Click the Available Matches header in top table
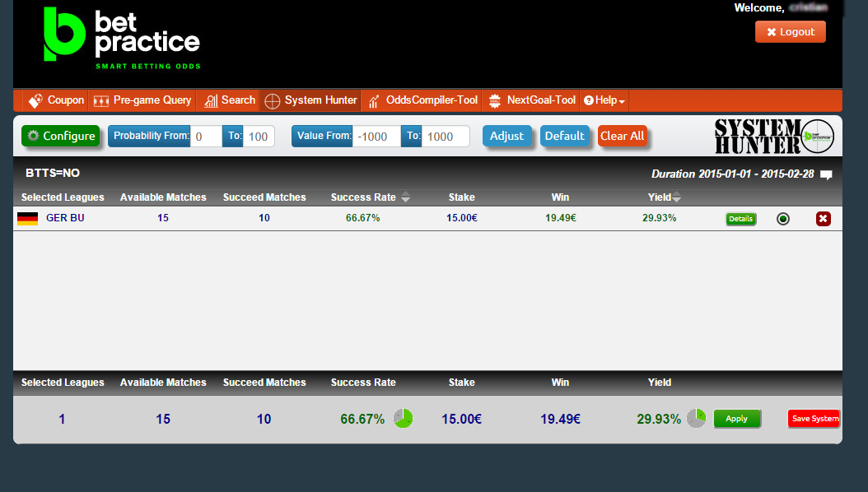Viewport: 868px width, 492px height. [x=163, y=197]
